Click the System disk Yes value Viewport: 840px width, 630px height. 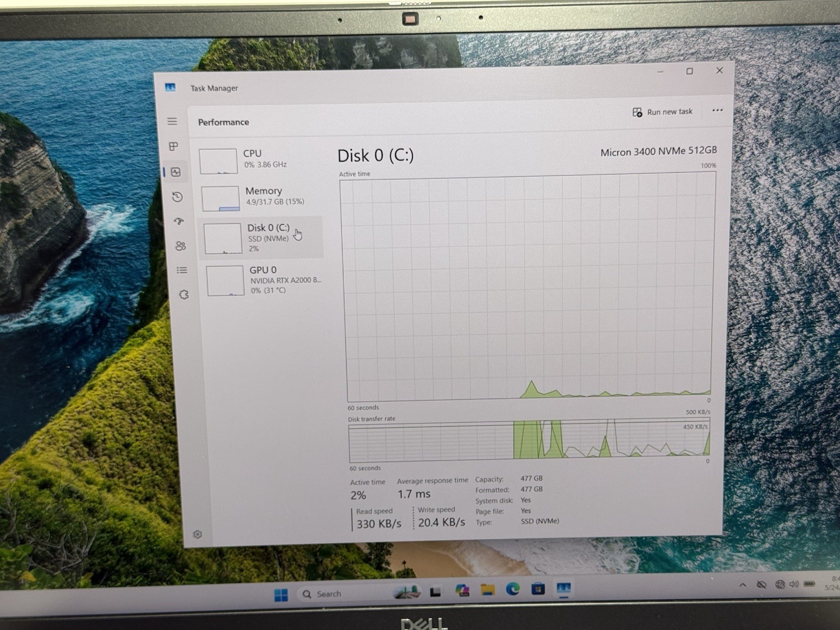526,500
